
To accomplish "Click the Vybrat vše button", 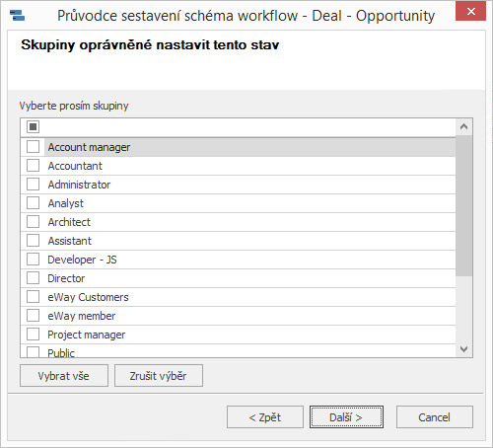I will point(64,376).
